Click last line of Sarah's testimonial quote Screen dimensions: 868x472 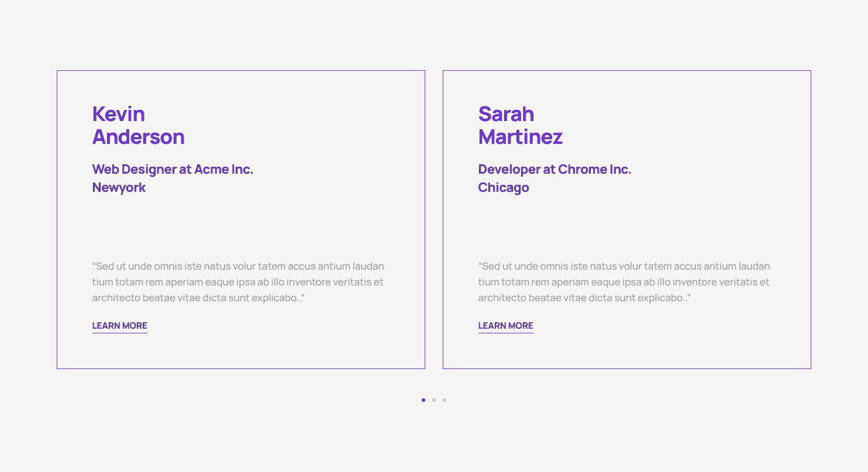click(584, 298)
